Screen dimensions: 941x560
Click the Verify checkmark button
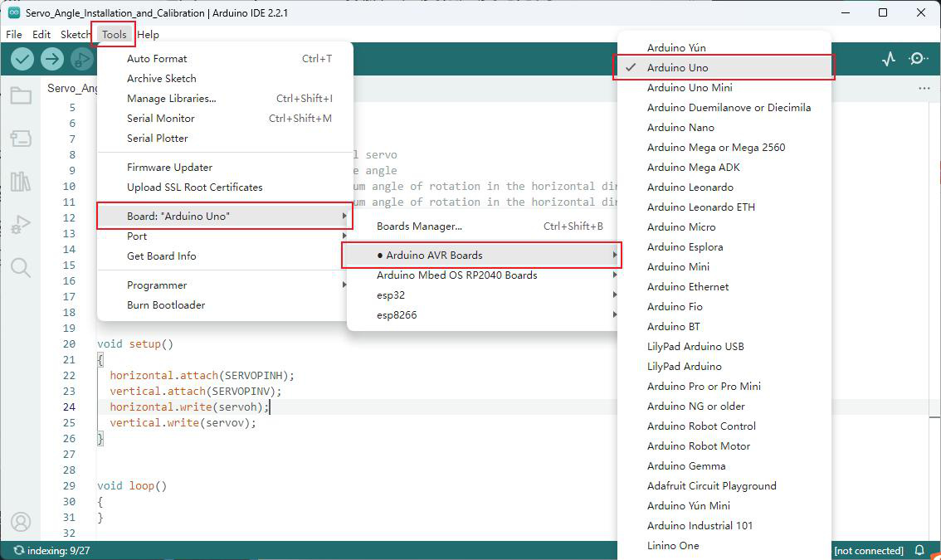22,59
